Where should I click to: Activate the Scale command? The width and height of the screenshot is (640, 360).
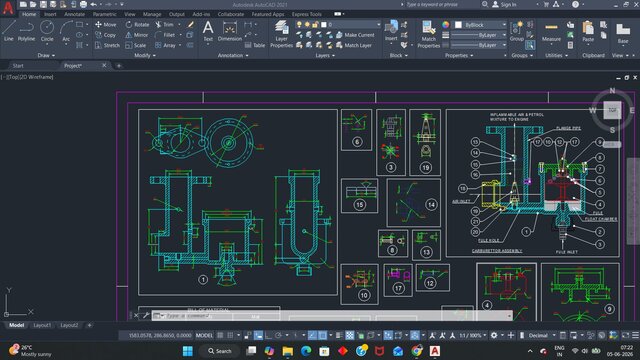click(136, 45)
